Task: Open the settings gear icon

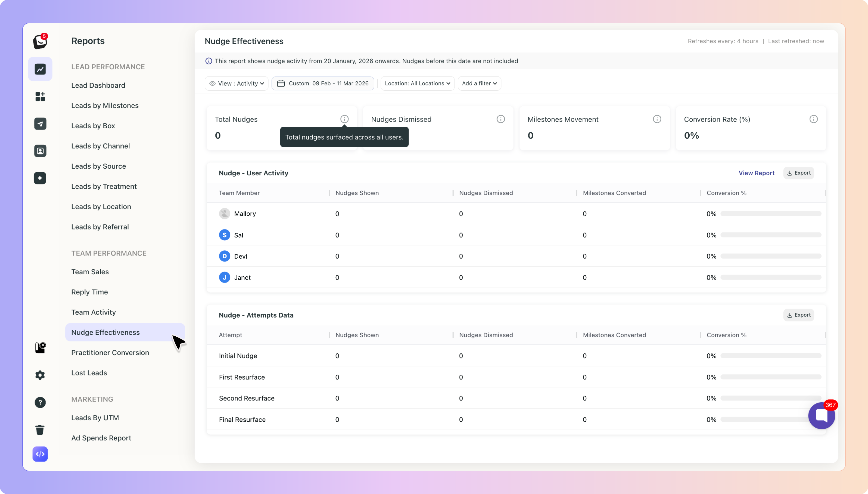Action: pyautogui.click(x=40, y=375)
